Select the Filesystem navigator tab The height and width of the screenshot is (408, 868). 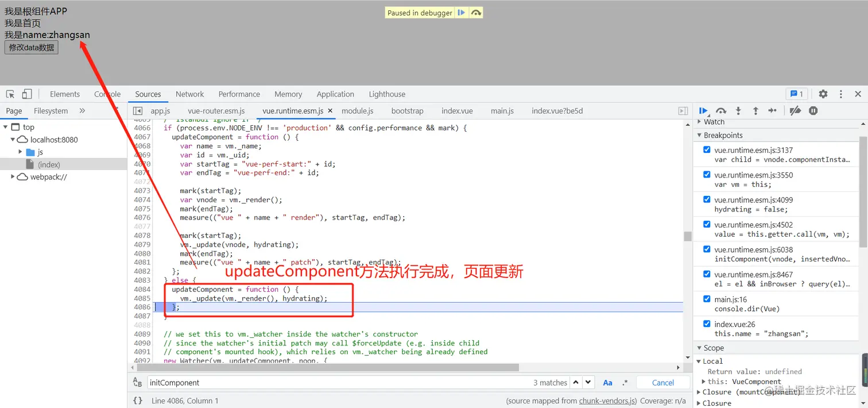tap(51, 111)
